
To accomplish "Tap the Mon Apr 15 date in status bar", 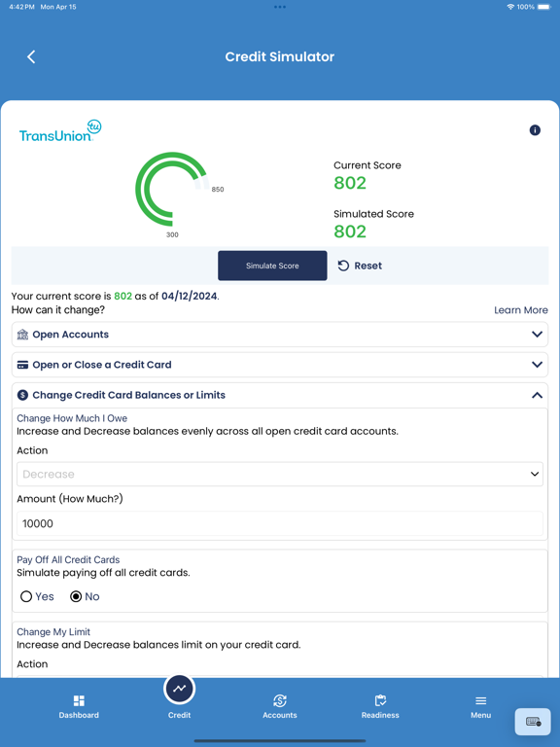I will [58, 7].
